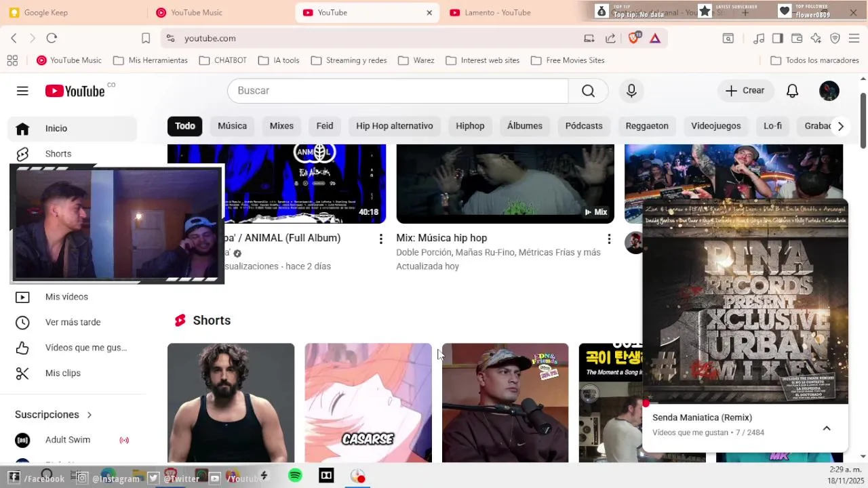Focus the Buscar search field

tap(397, 91)
